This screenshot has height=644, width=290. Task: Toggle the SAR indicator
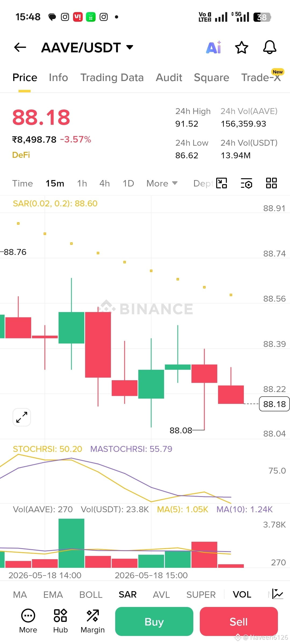pyautogui.click(x=128, y=594)
